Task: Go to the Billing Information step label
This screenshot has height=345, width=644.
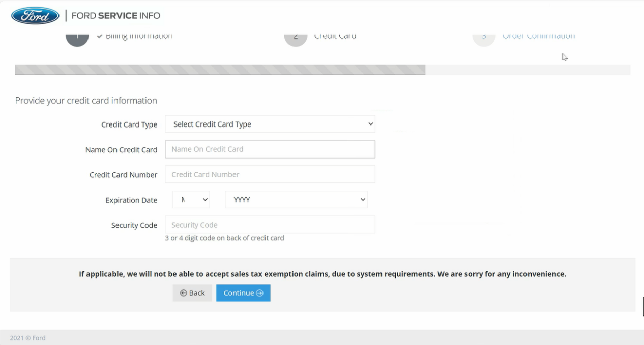Action: pos(139,36)
